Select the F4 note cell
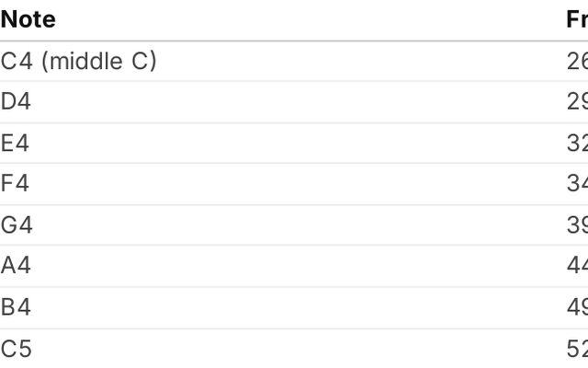Viewport: 588px width, 368px height. 16,184
